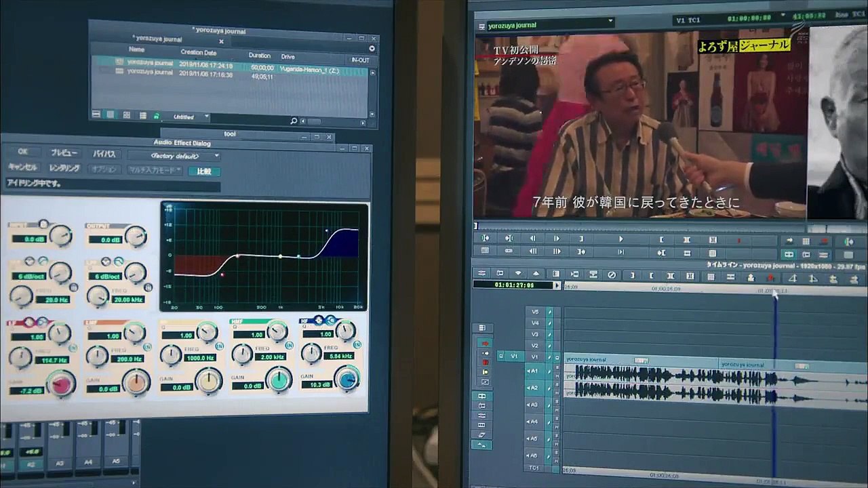The image size is (868, 488).
Task: Click the red arrow mode icon left of tracks
Action: (x=484, y=344)
